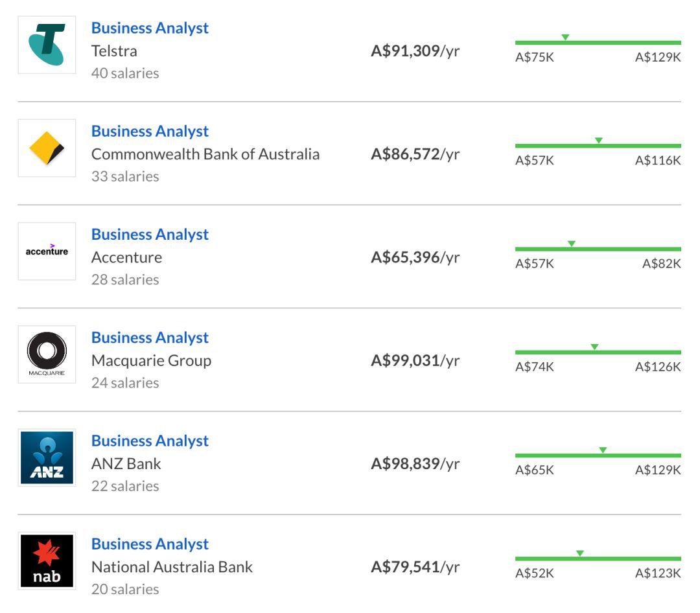Click the Accenture A$57K–A$82K range bar
The width and height of the screenshot is (700, 613).
[598, 249]
